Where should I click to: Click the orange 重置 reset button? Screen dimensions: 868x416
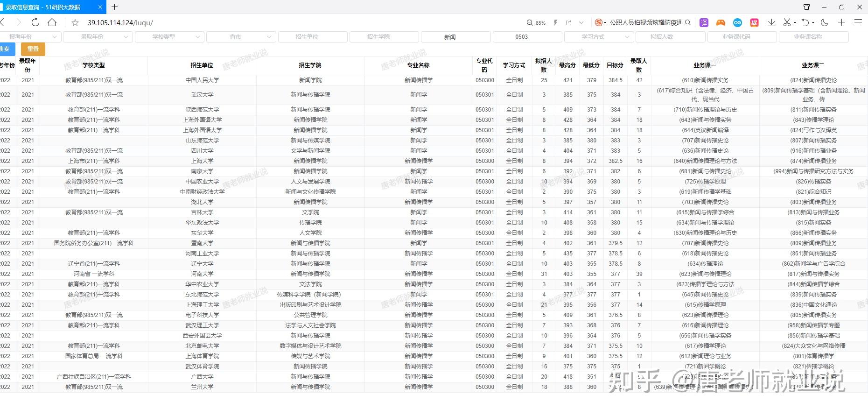[x=33, y=49]
